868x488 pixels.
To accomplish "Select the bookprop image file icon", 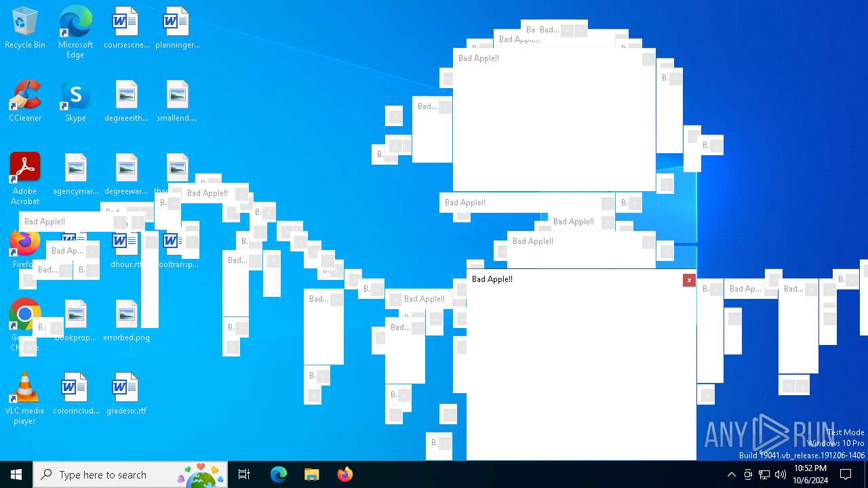I will (75, 321).
